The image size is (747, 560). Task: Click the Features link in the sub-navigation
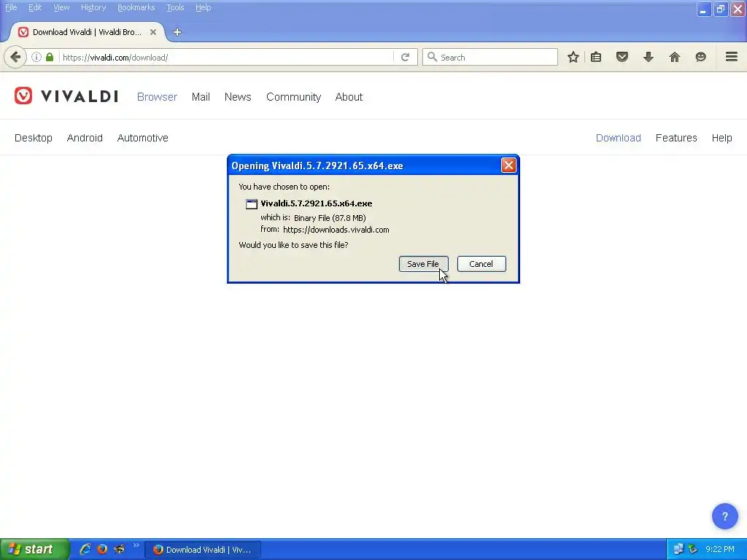[676, 138]
